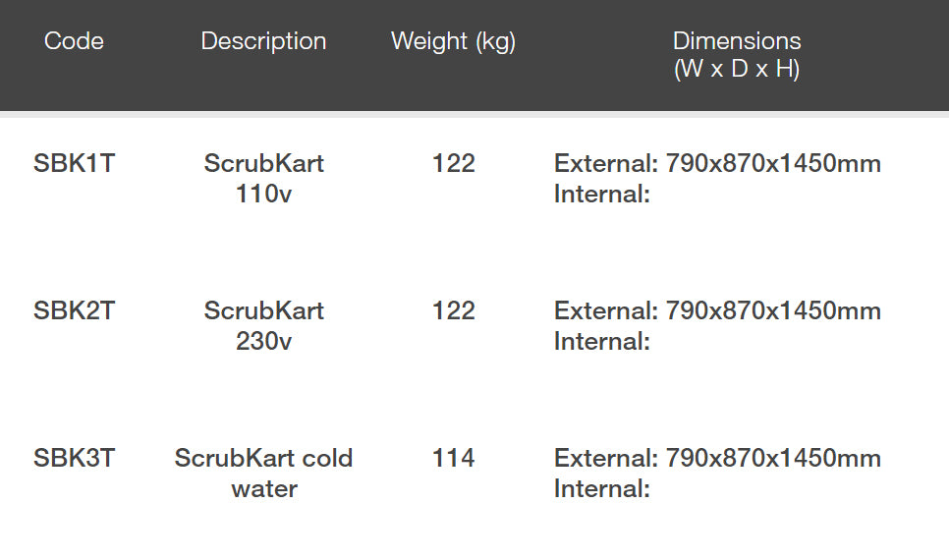
Task: Select product code SBK2T
Action: (74, 310)
